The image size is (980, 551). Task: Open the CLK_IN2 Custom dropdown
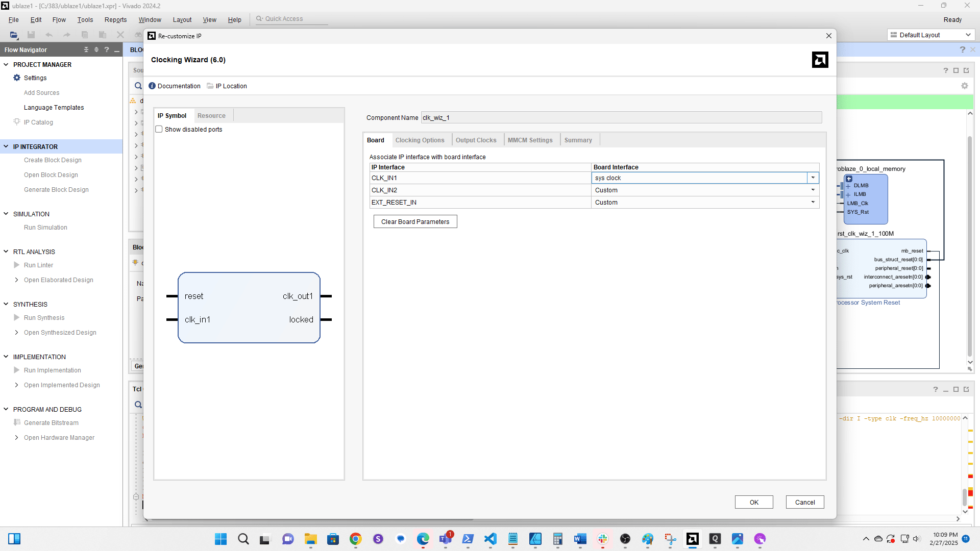(813, 190)
